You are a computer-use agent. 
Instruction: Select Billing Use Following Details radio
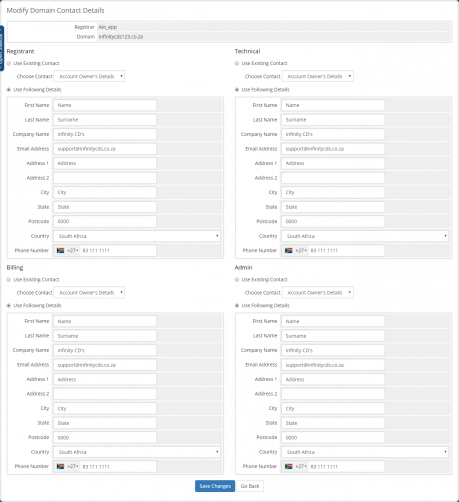tap(9, 306)
